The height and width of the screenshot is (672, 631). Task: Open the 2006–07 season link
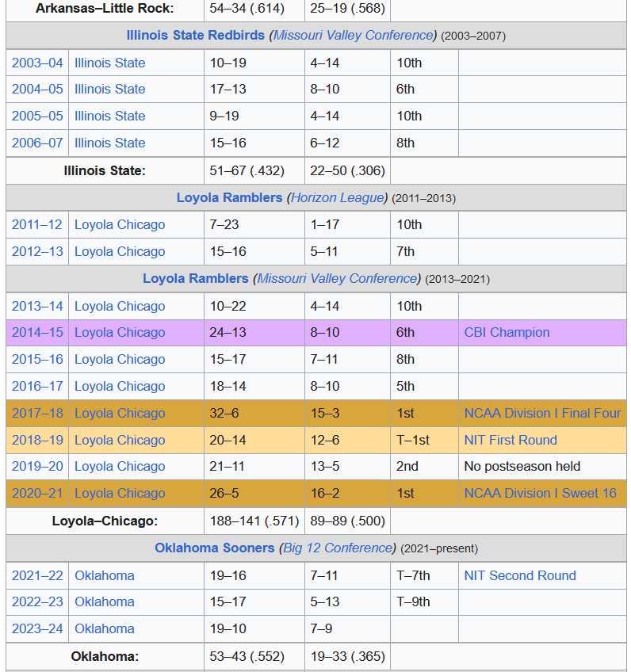[x=37, y=143]
